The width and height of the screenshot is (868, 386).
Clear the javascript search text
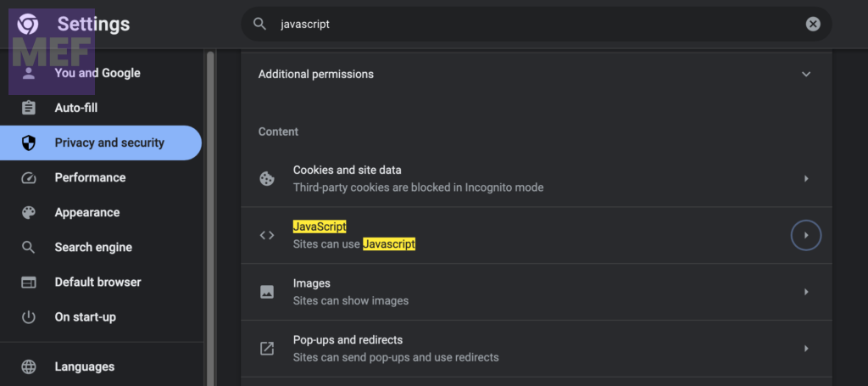813,24
